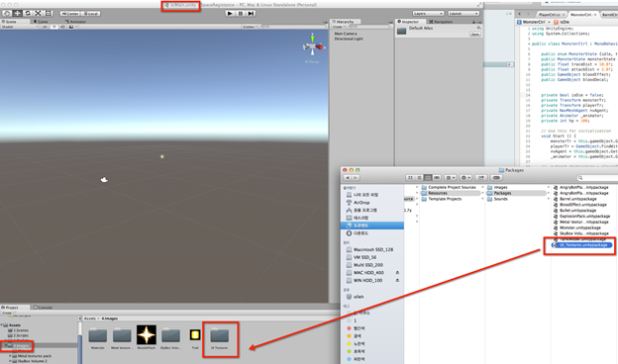The image size is (618, 364).
Task: Select the Rotate tool in Unity toolbar
Action: pos(28,14)
